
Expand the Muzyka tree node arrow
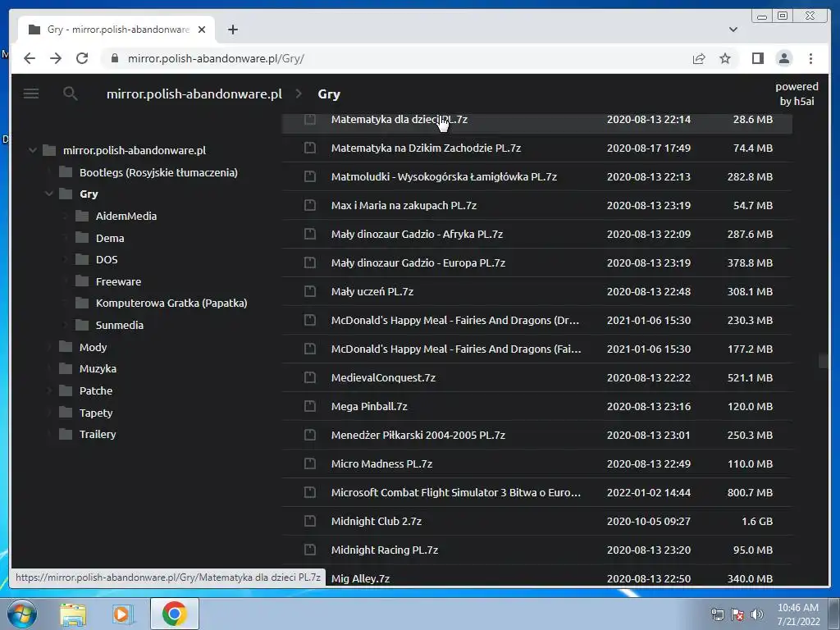(x=48, y=368)
